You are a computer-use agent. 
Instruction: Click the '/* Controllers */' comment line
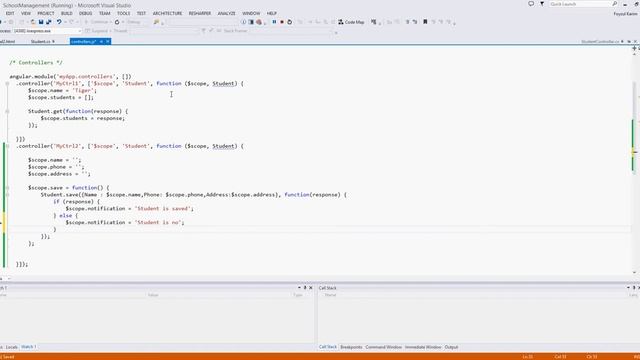click(36, 63)
